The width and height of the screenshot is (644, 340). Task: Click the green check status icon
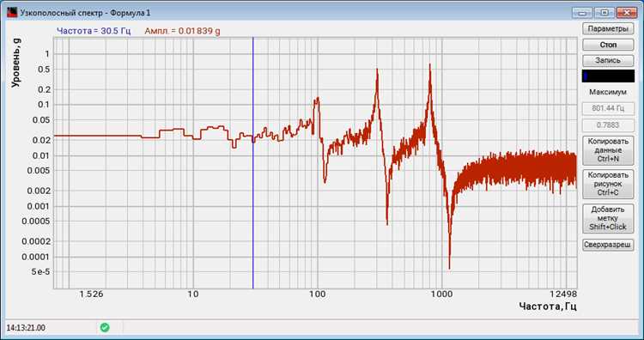(105, 327)
